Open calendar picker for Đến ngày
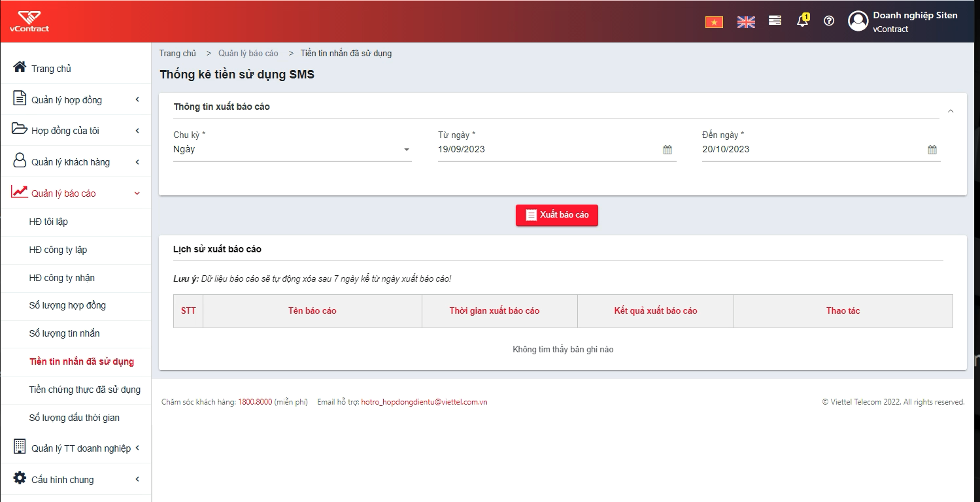This screenshot has width=980, height=502. click(932, 150)
